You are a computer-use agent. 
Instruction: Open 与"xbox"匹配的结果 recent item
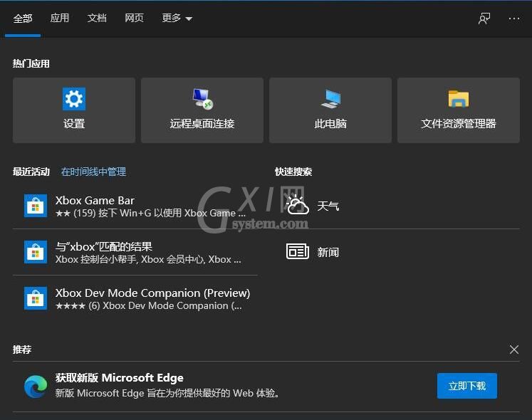pos(135,252)
